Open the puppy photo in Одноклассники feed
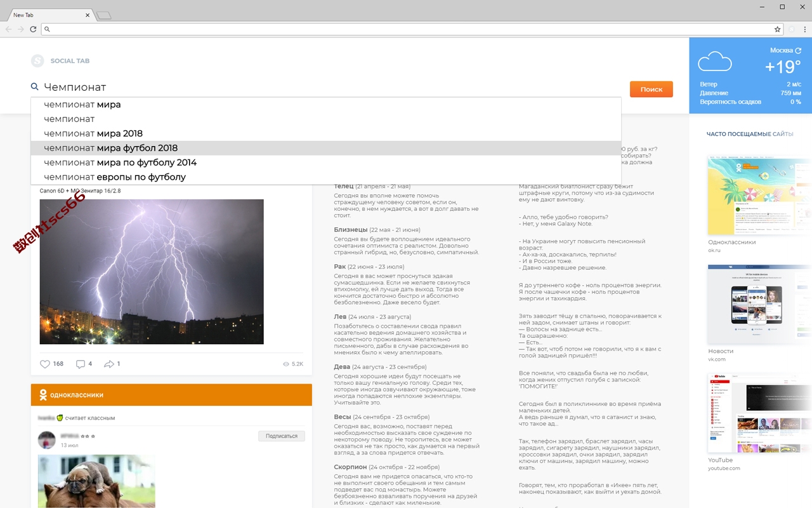The width and height of the screenshot is (812, 508). click(96, 481)
